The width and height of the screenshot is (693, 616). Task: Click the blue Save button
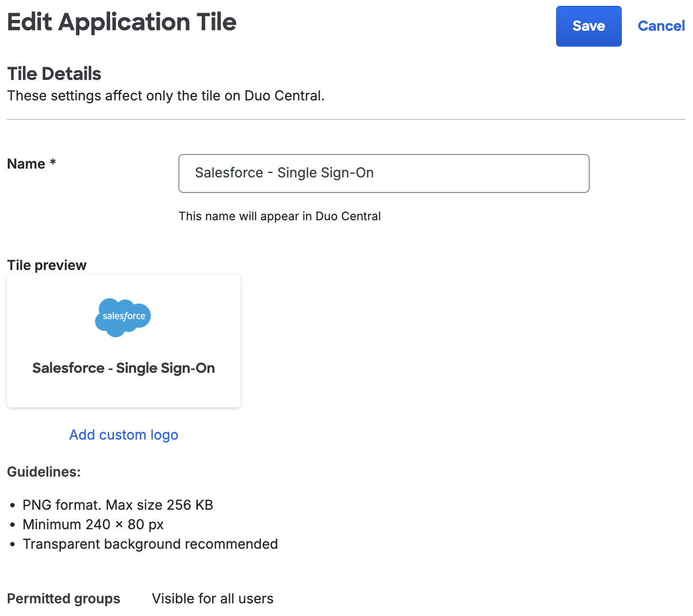pyautogui.click(x=589, y=26)
